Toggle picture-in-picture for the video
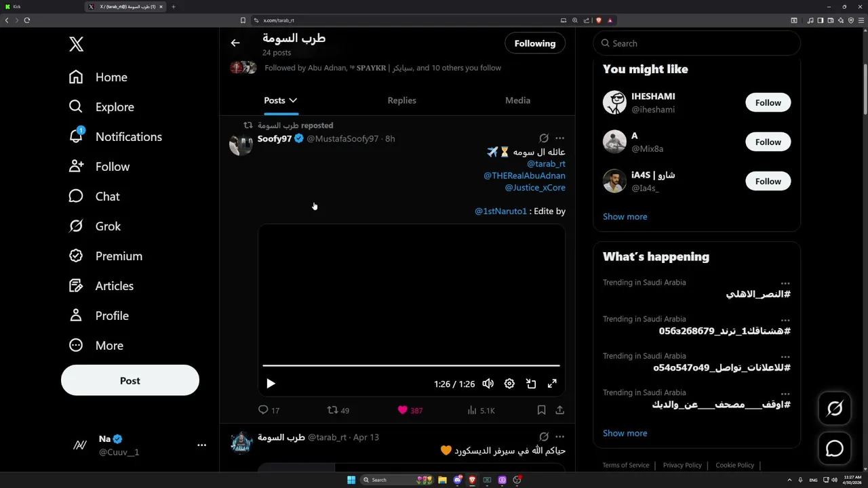This screenshot has width=868, height=488. tap(531, 384)
